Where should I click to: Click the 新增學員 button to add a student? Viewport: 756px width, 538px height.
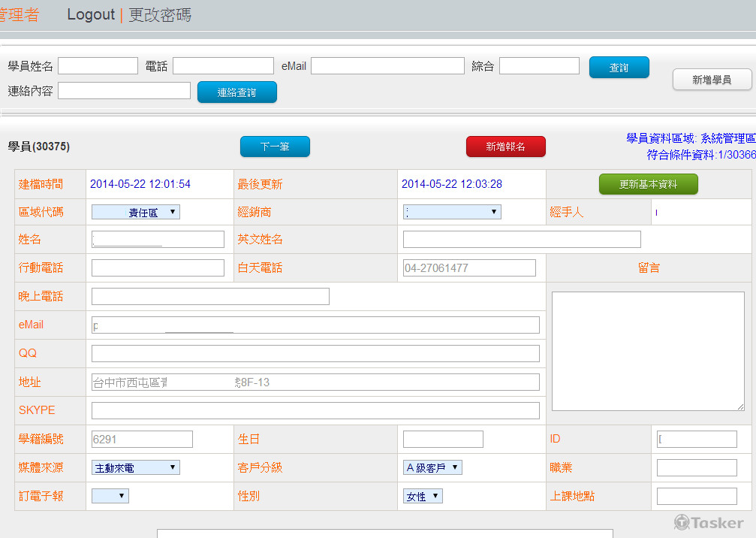[711, 79]
